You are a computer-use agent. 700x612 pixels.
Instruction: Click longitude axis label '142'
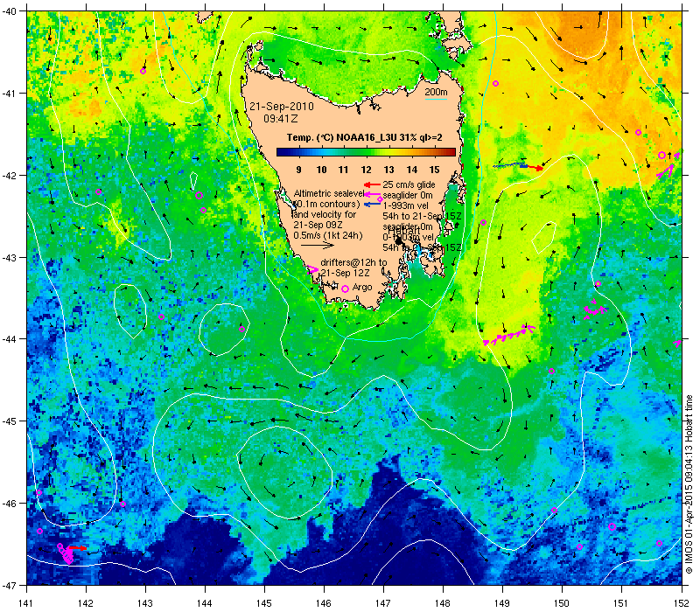point(86,603)
